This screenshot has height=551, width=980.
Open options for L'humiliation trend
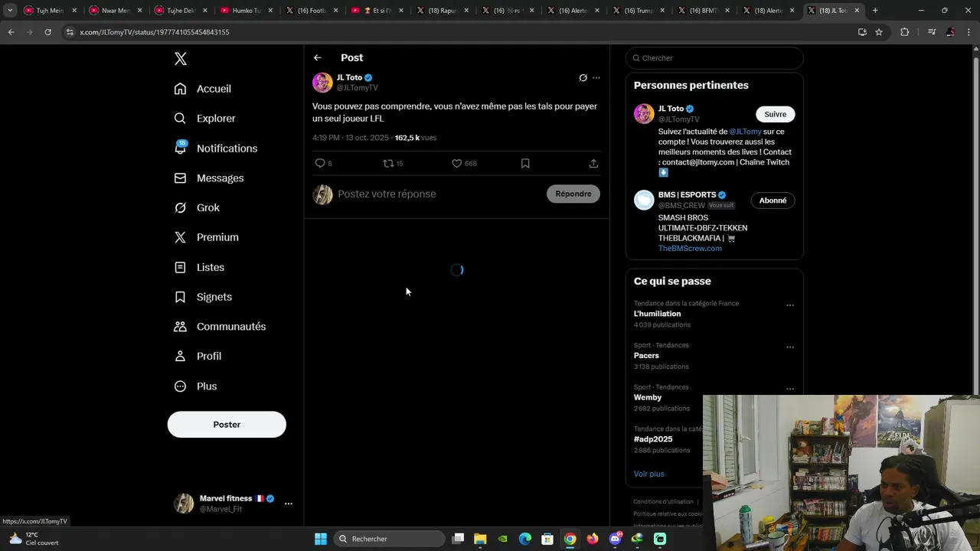[x=790, y=305]
